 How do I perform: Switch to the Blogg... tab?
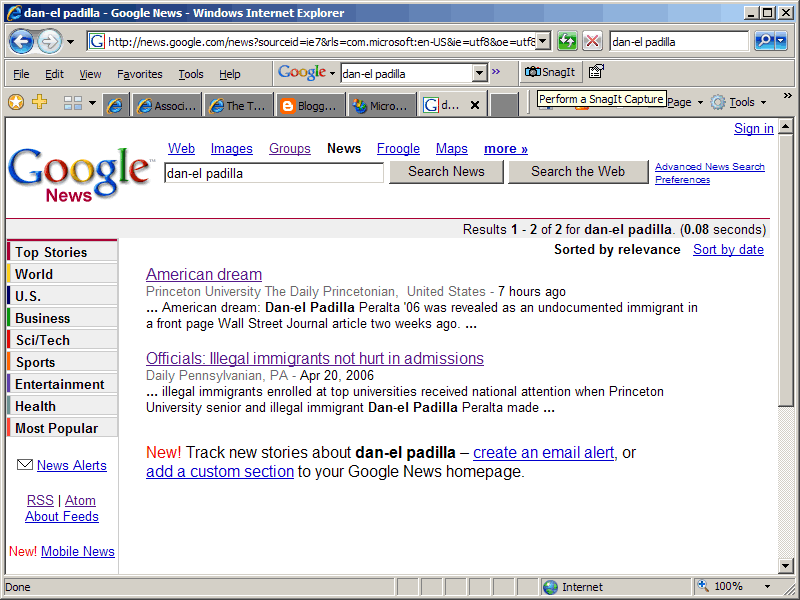(x=311, y=105)
